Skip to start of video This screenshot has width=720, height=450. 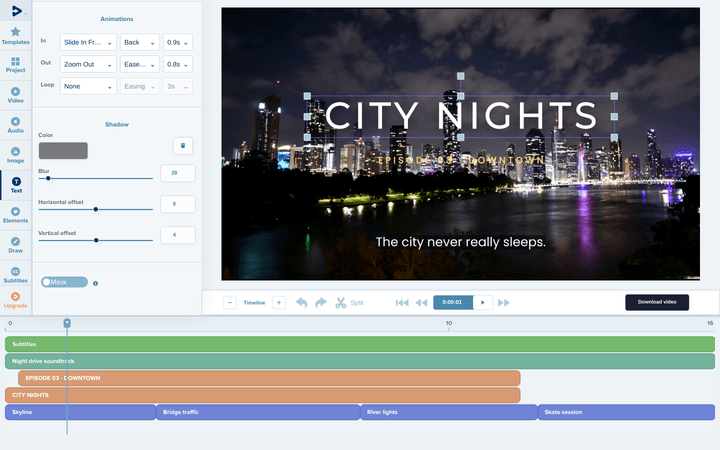402,302
